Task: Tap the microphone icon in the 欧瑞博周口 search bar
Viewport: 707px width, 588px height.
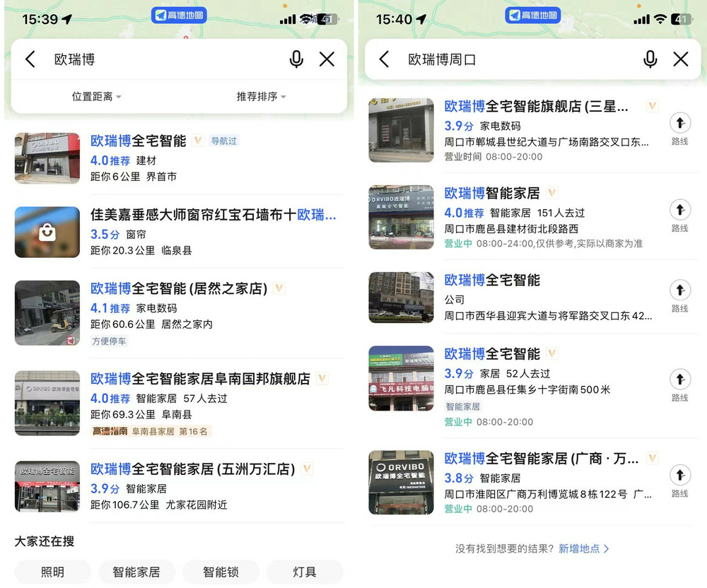Action: (650, 59)
